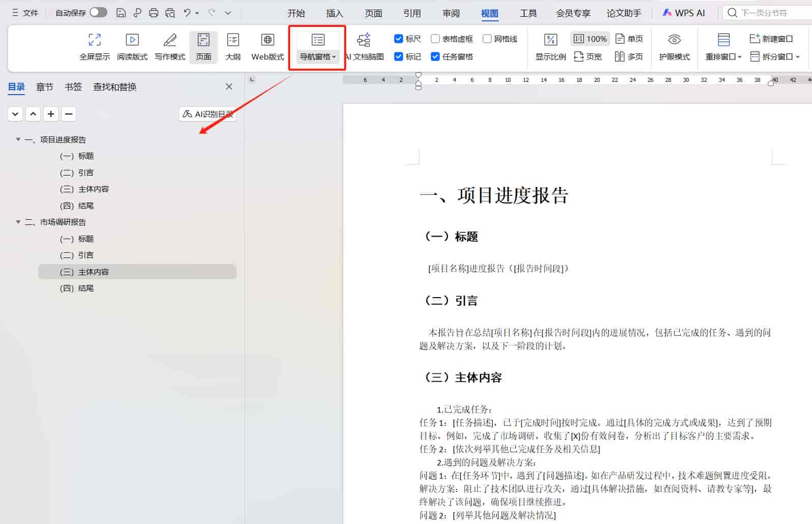Screen dimensions: 812x524
Task: Select the 目录 navigation tab
Action: (16, 87)
